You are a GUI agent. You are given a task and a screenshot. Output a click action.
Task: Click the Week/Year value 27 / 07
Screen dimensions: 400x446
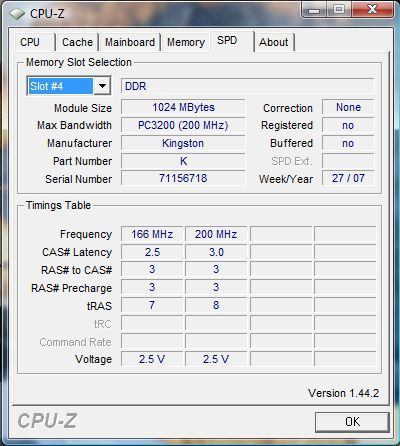click(x=348, y=178)
